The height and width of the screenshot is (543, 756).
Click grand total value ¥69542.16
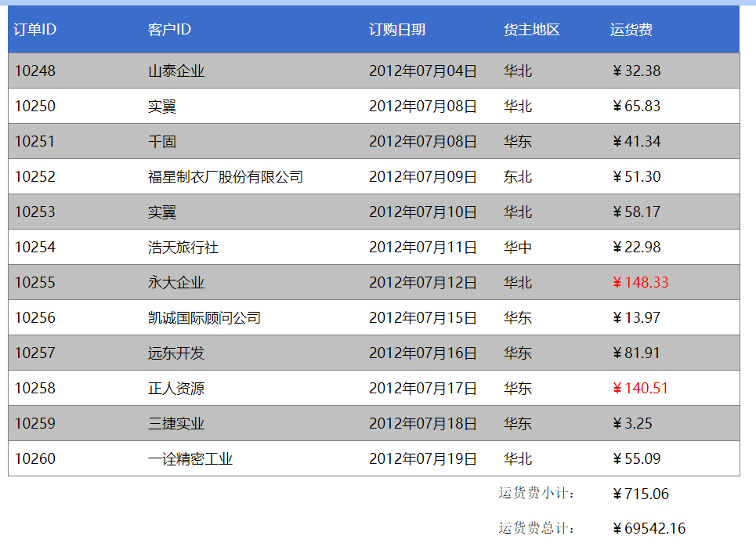point(649,528)
